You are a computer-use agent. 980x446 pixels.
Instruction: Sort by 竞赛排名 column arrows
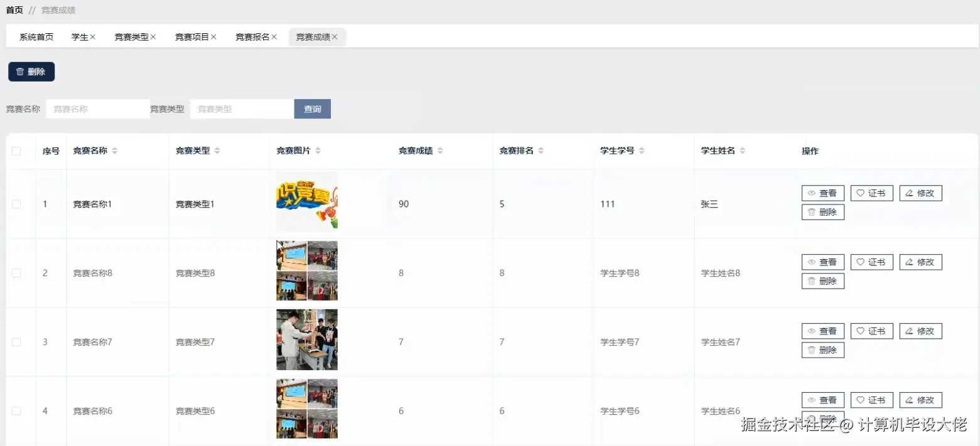click(541, 151)
